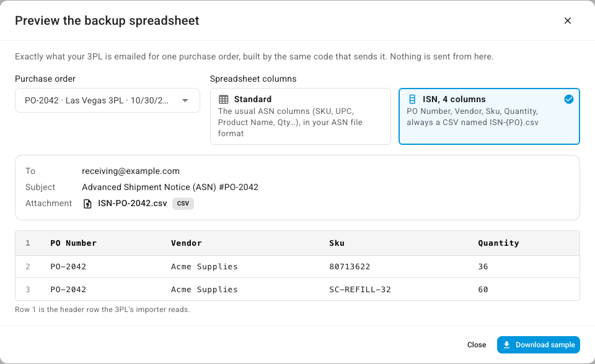Click the blue selected checkmark on ISN card

click(568, 99)
